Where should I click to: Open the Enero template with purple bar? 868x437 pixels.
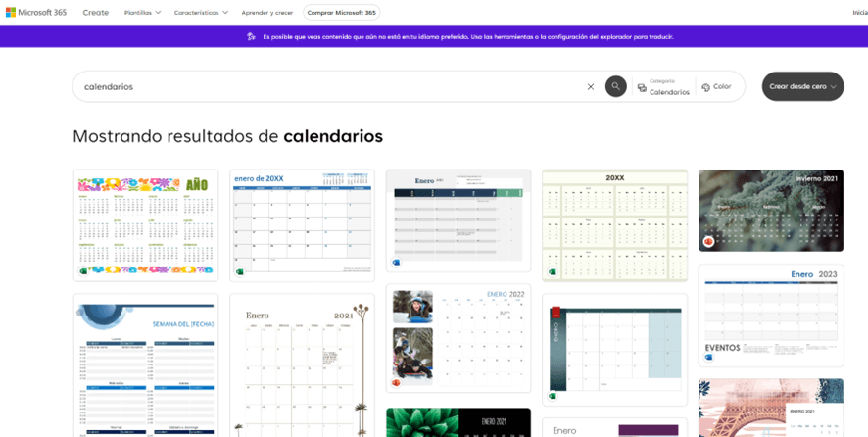[x=614, y=427]
